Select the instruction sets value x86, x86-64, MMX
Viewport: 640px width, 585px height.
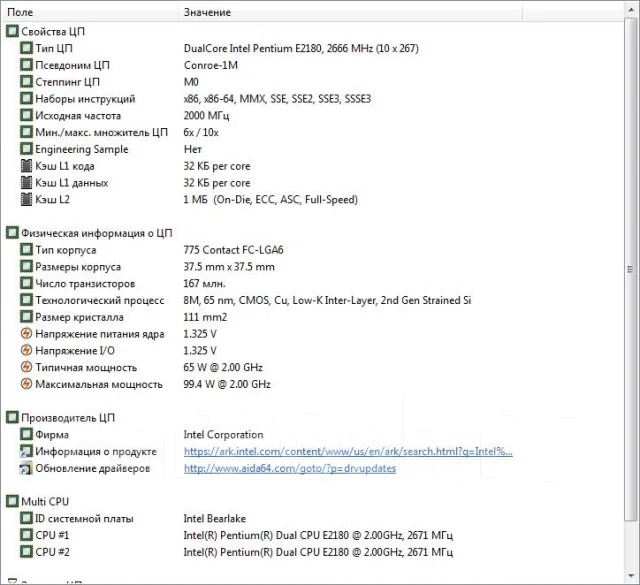pyautogui.click(x=278, y=99)
